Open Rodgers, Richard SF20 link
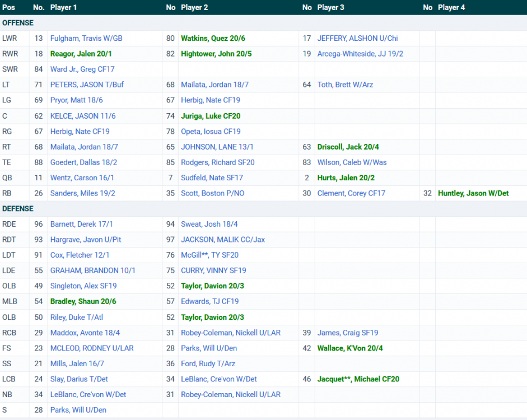This screenshot has width=527, height=420. coord(218,162)
